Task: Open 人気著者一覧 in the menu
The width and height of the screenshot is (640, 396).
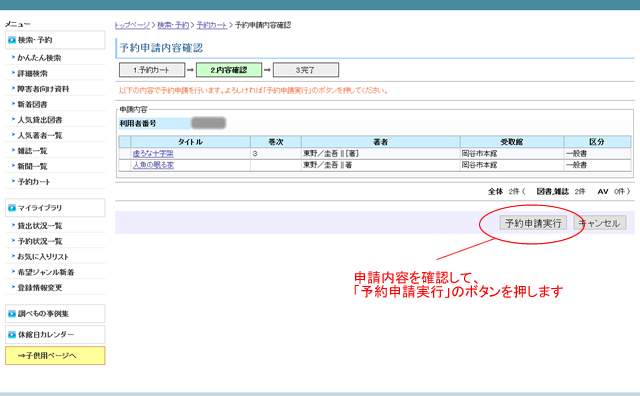Action: coord(40,135)
